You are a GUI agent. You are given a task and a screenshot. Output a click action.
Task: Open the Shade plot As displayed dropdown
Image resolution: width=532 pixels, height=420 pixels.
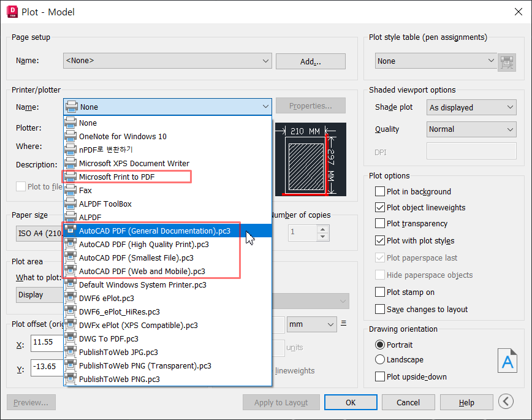pos(471,108)
